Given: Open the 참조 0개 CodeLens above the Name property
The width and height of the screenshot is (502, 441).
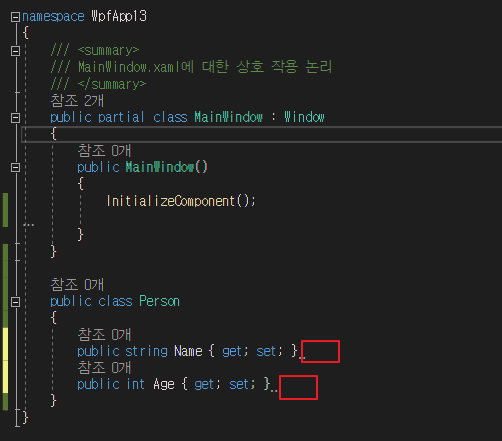Looking at the screenshot, I should [104, 334].
